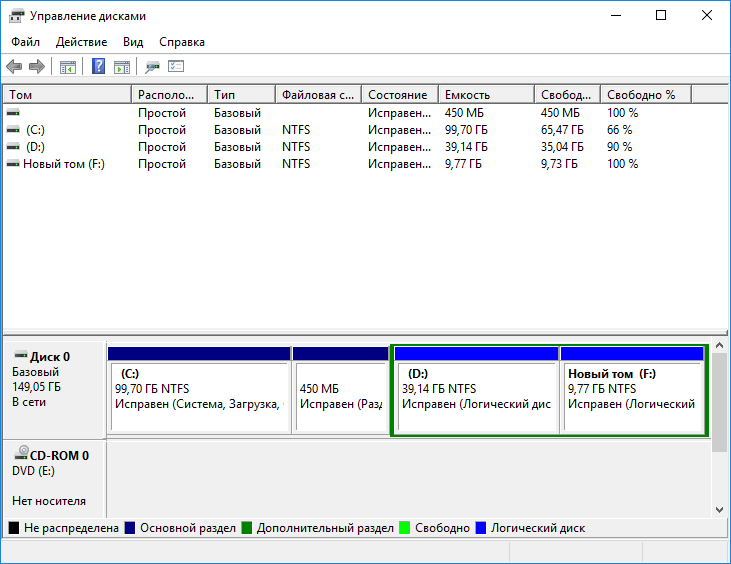Screen dimensions: 731x564
Task: Click the Back arrow toolbar icon
Action: 14,67
